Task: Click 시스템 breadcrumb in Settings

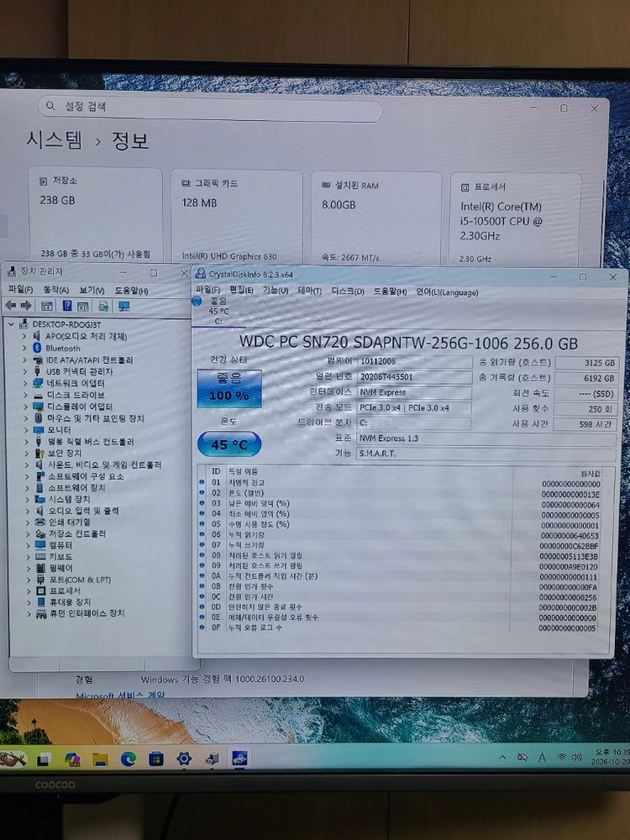Action: (55, 139)
